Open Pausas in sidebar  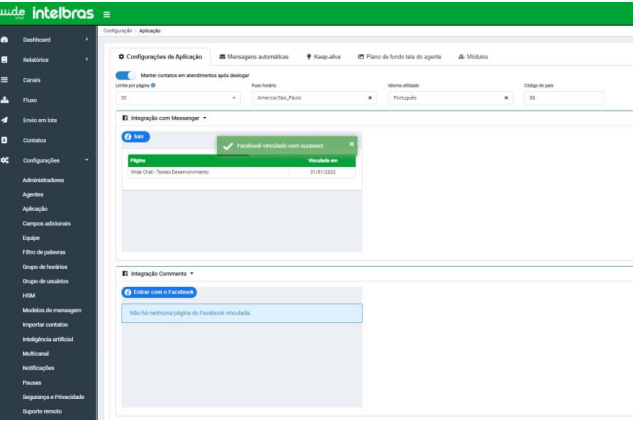point(32,383)
